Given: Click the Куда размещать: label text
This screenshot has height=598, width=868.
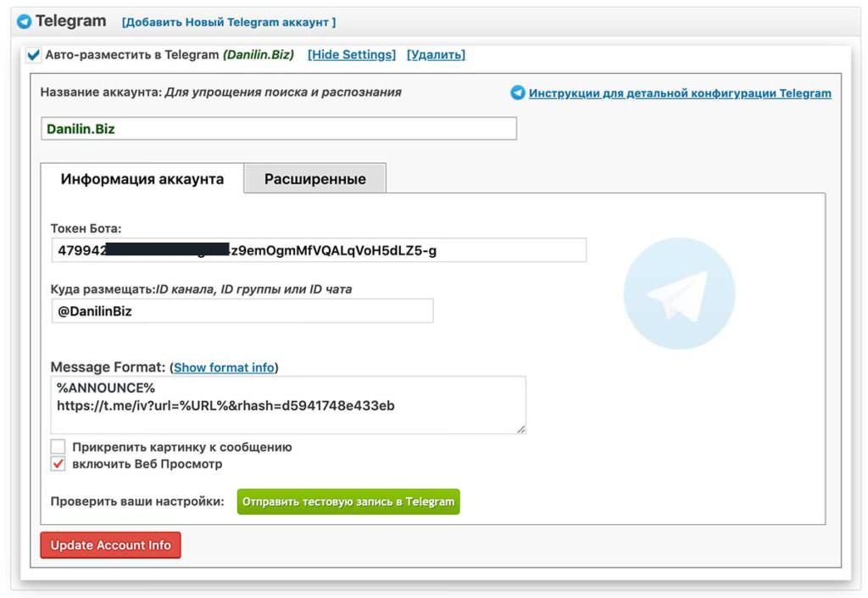Looking at the screenshot, I should coord(103,289).
